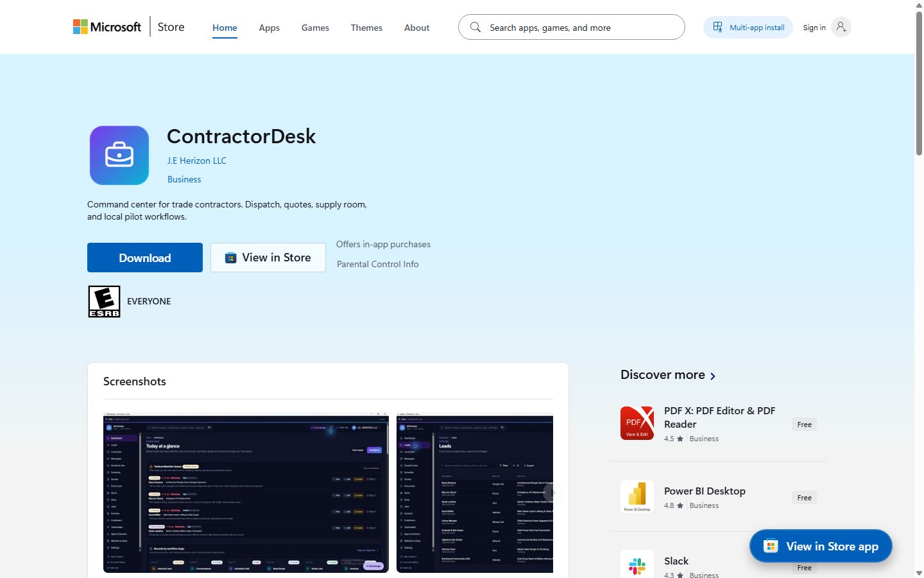924x578 pixels.
Task: Expand Discover more chevron
Action: point(713,376)
